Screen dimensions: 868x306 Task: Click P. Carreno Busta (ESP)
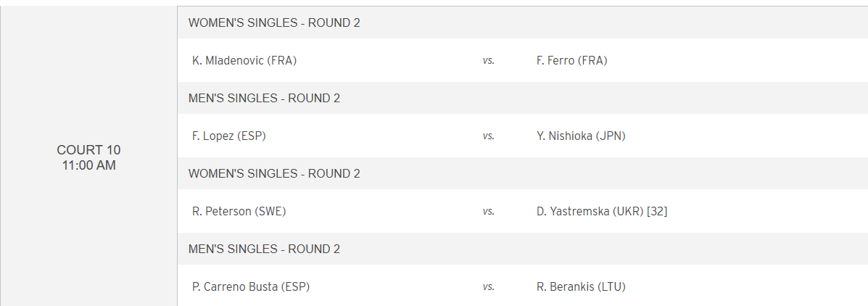click(251, 287)
